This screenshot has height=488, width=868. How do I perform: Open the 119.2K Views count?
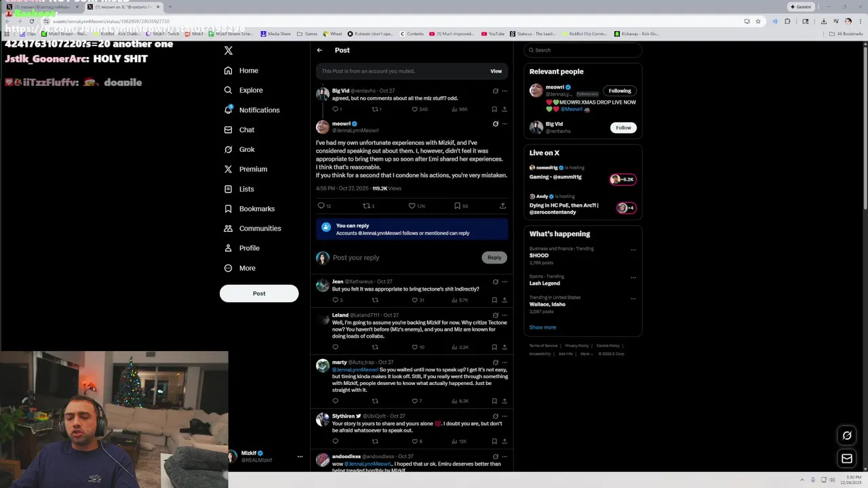[x=387, y=188]
